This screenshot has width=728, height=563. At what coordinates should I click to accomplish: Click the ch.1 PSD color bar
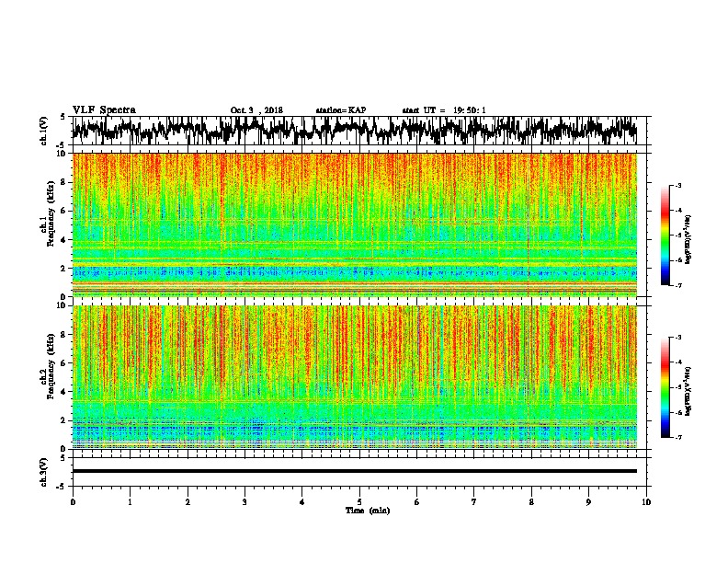tap(665, 236)
